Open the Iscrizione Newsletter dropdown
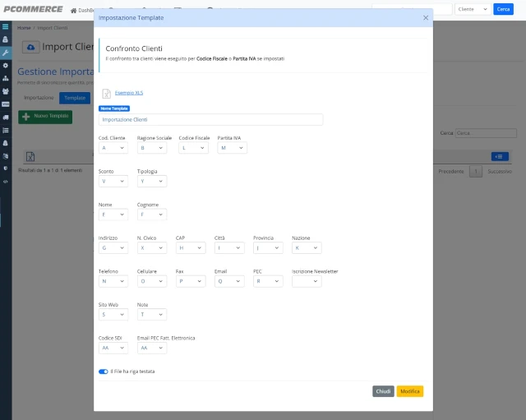The width and height of the screenshot is (526, 420). click(x=307, y=281)
